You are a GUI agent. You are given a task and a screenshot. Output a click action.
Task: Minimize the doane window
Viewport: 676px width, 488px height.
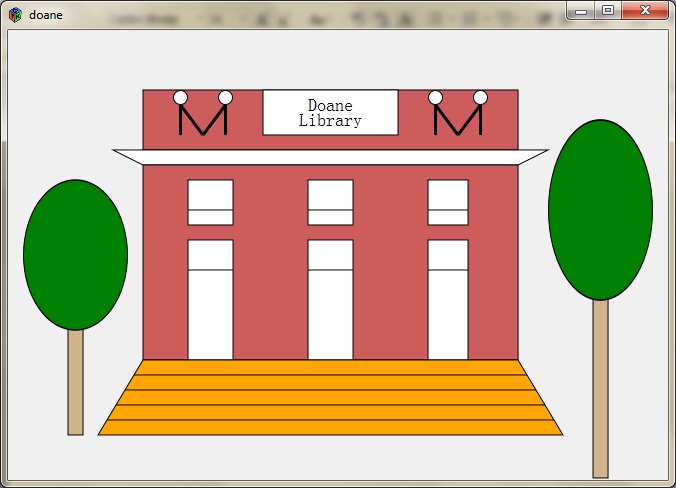point(581,10)
